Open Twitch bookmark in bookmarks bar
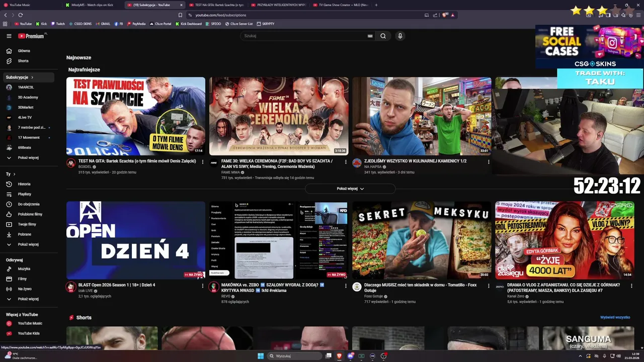The width and height of the screenshot is (644, 362). (58, 24)
